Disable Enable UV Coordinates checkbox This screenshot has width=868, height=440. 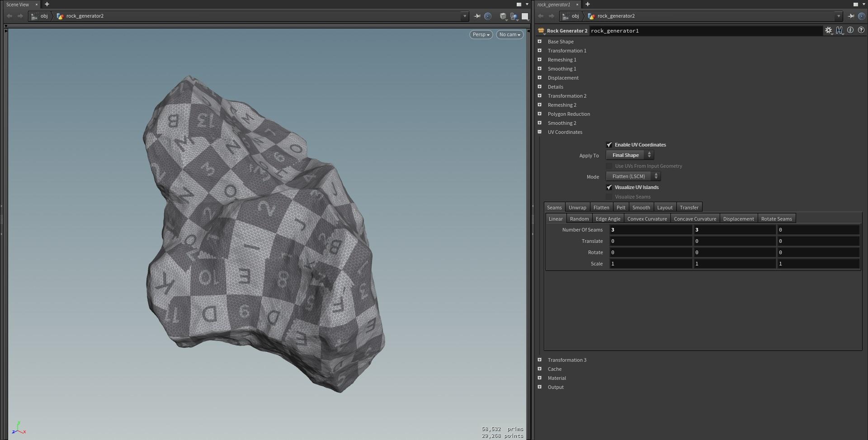point(609,145)
